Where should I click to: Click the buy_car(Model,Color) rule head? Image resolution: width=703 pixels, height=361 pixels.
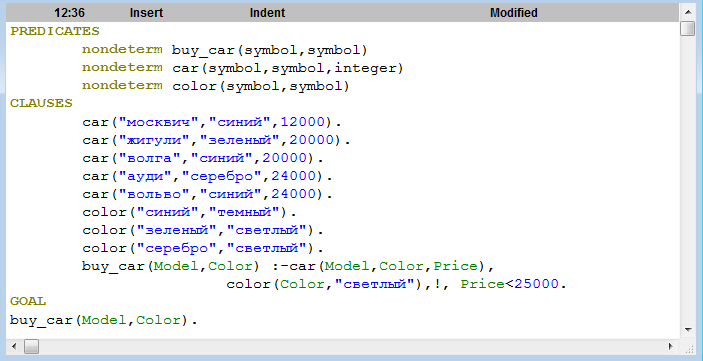click(171, 266)
